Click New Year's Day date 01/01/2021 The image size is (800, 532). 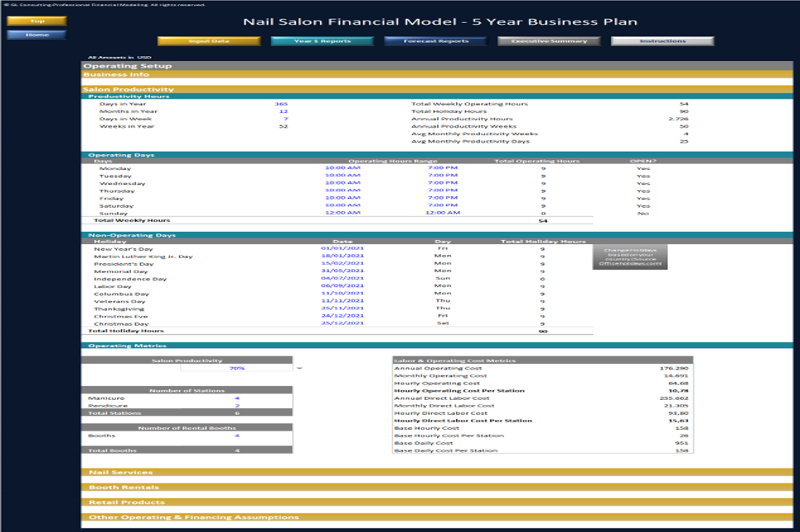[342, 248]
